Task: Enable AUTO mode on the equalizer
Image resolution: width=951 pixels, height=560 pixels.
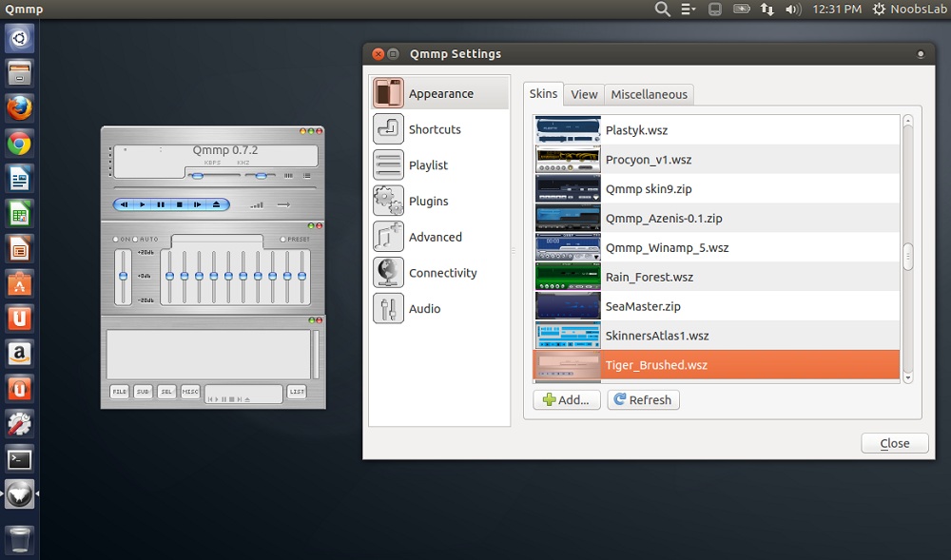Action: pos(135,239)
